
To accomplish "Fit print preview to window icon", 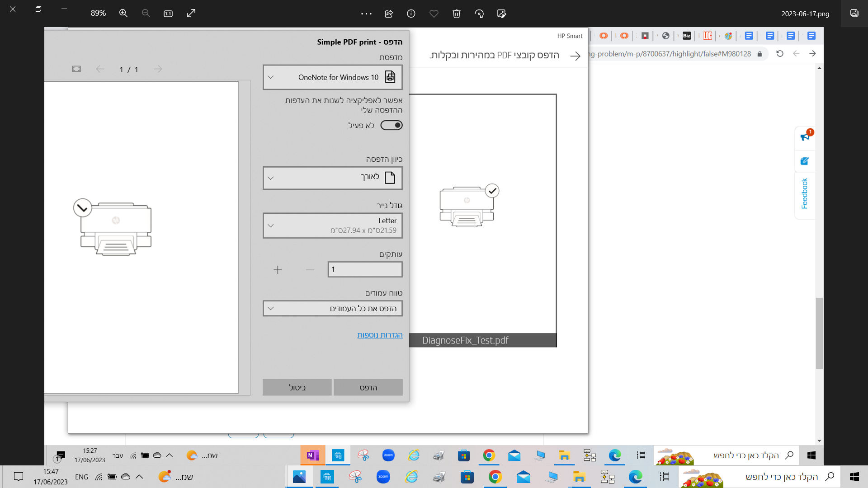I will [76, 69].
